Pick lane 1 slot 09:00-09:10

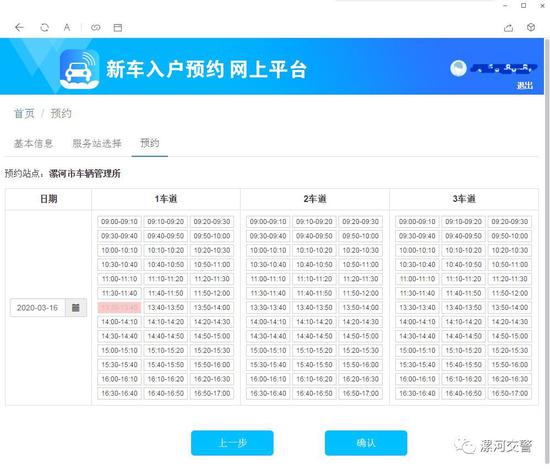click(x=119, y=222)
